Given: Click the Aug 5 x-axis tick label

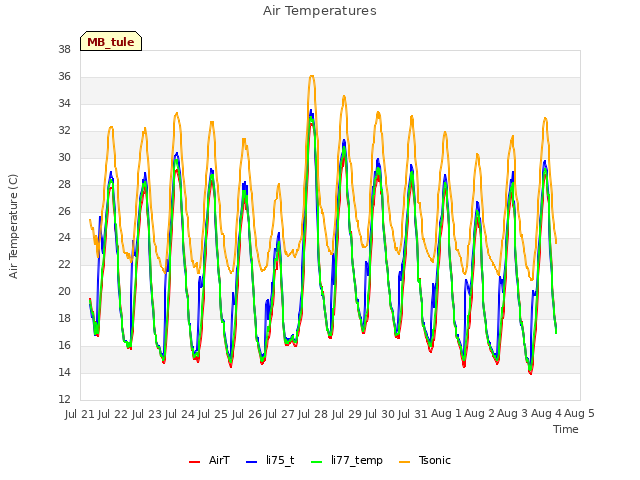Looking at the screenshot, I should pos(579,414).
